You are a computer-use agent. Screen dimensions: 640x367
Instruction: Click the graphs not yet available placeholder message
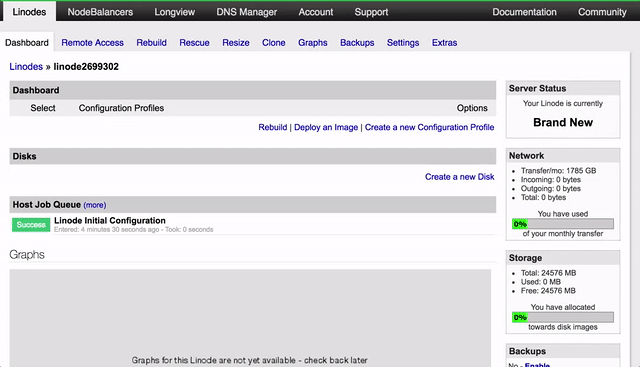click(249, 360)
